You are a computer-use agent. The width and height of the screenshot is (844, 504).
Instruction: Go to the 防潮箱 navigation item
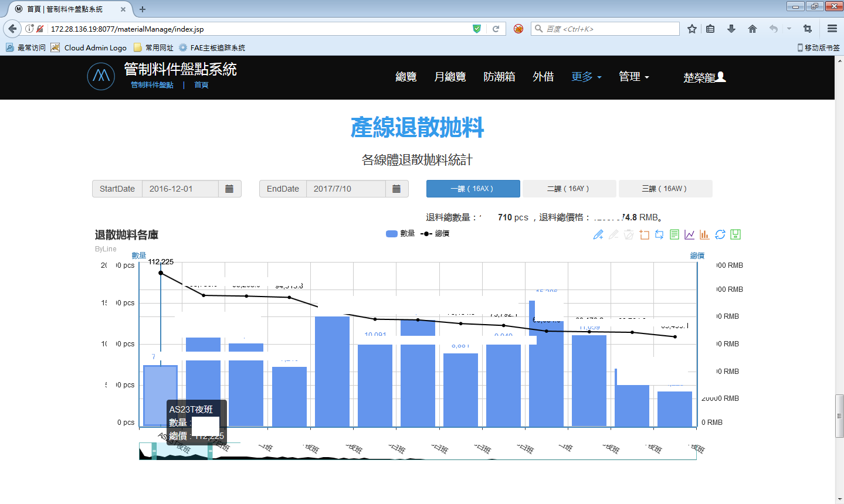click(499, 77)
